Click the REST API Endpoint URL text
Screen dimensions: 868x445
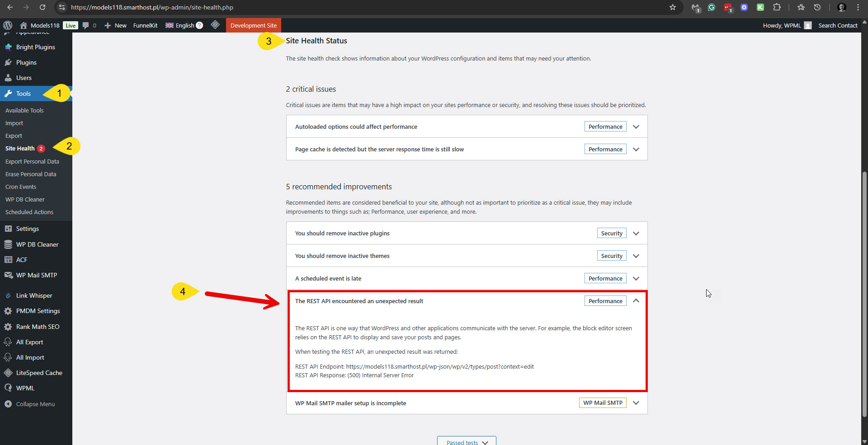pos(440,366)
